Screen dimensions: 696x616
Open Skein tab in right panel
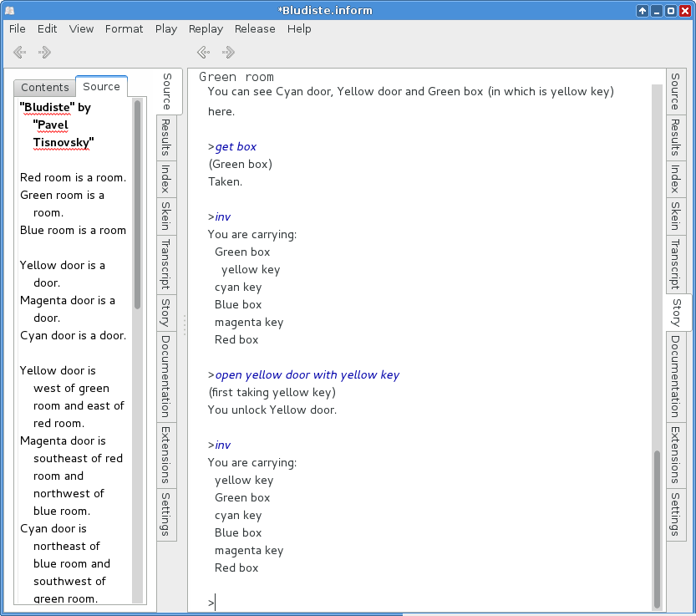(675, 215)
